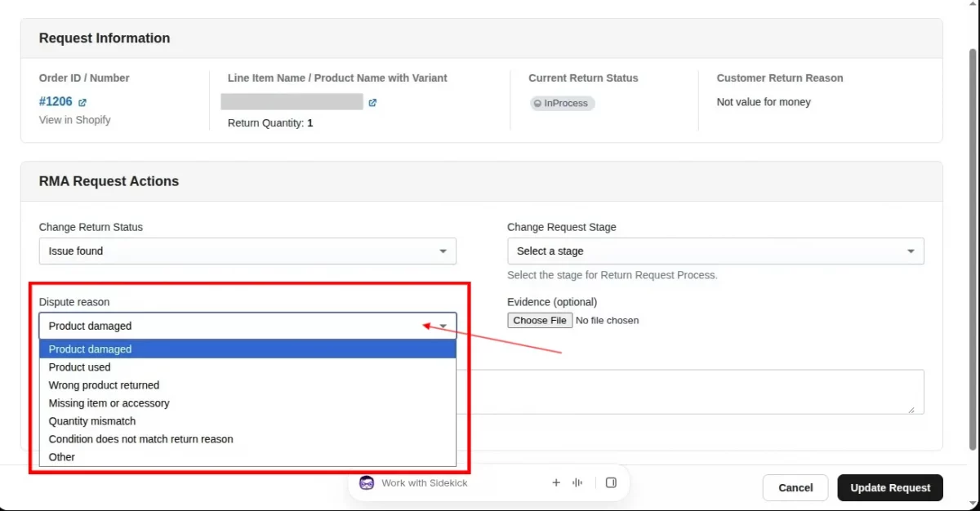Cancel the RMA request changes
The image size is (980, 511).
(795, 488)
